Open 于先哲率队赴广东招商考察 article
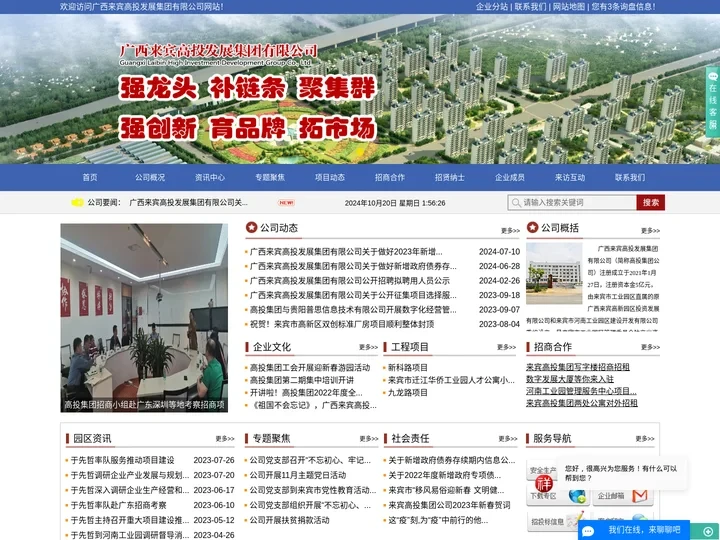 [118, 505]
